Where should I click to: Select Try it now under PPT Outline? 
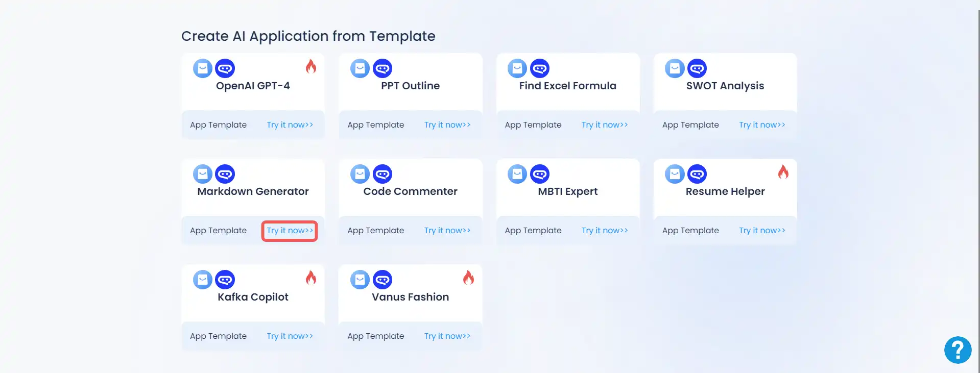447,125
